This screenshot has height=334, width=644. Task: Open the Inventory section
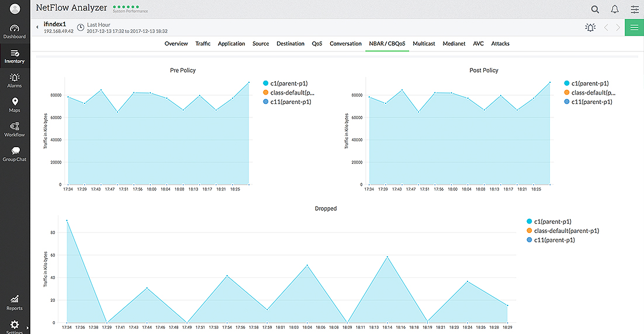15,56
